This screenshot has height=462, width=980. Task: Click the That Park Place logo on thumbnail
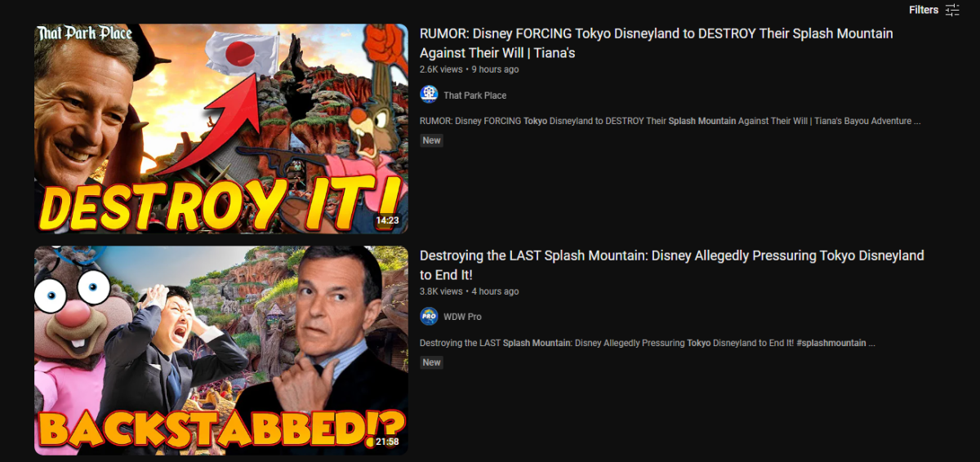point(84,34)
